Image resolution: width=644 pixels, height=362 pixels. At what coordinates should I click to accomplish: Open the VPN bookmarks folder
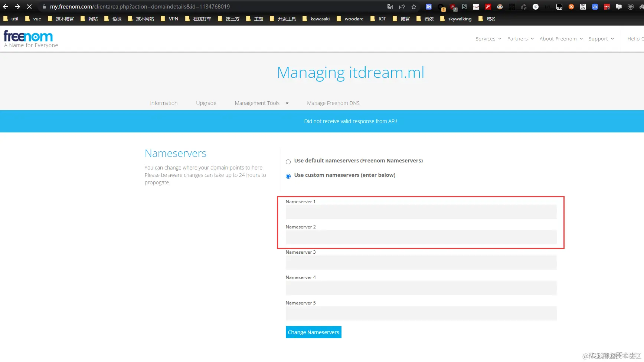169,19
